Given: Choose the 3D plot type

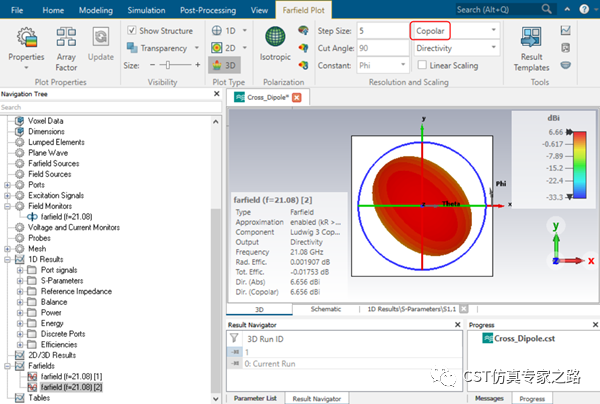Looking at the screenshot, I should [223, 65].
